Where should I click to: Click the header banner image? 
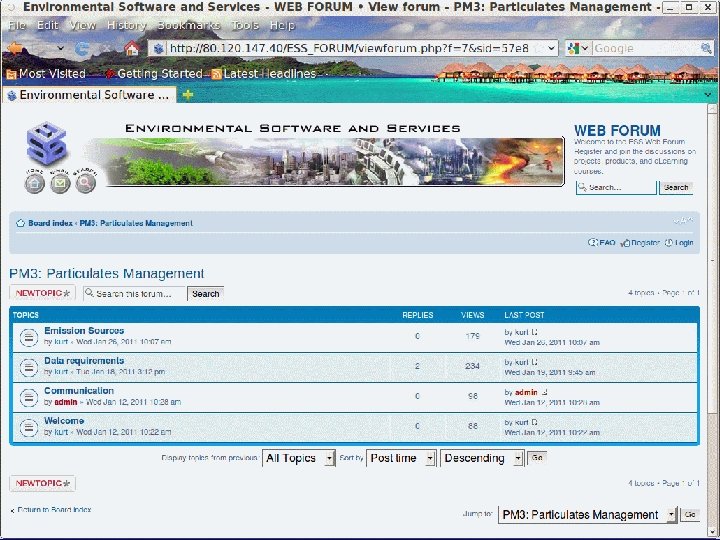point(325,162)
